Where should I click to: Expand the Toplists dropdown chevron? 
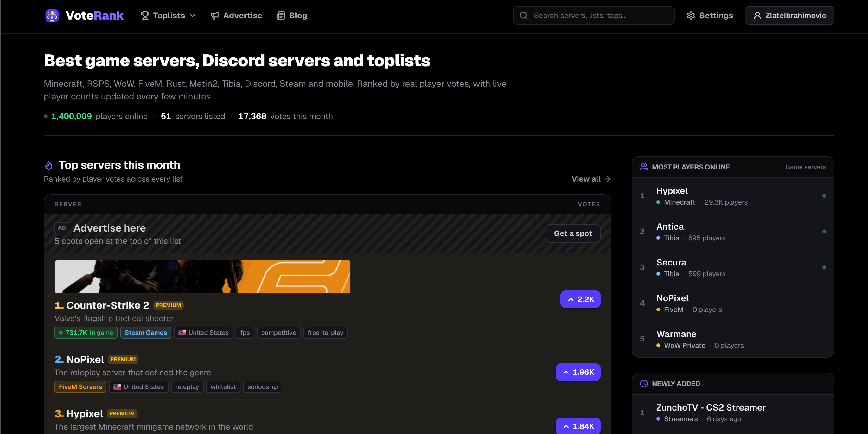tap(193, 16)
